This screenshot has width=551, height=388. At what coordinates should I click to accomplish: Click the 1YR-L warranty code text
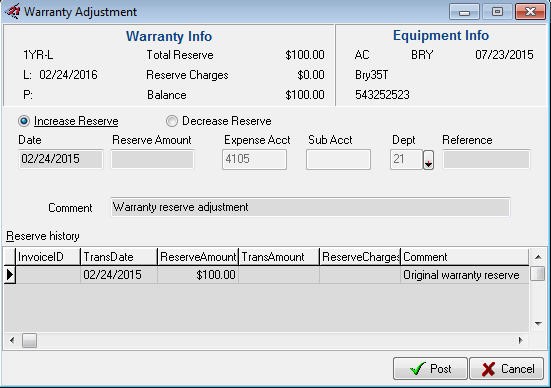38,55
